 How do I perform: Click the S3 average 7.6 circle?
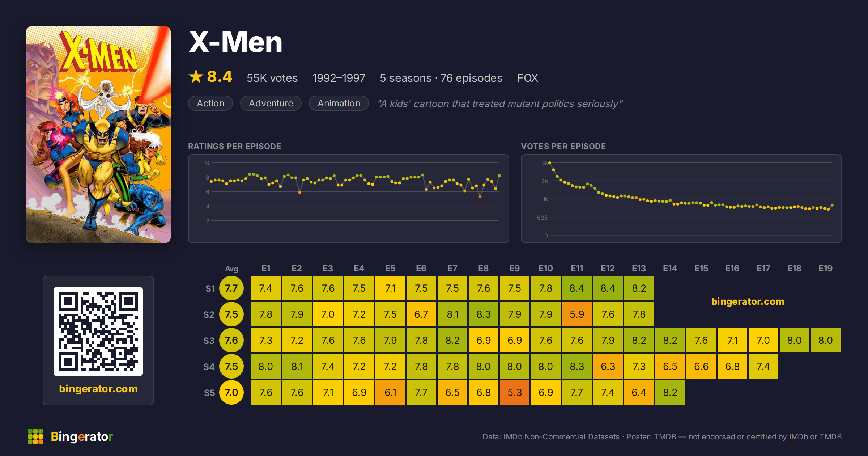231,341
